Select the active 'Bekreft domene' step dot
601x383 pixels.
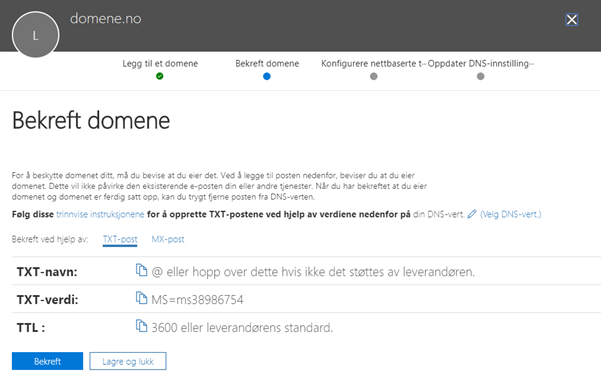(x=267, y=76)
